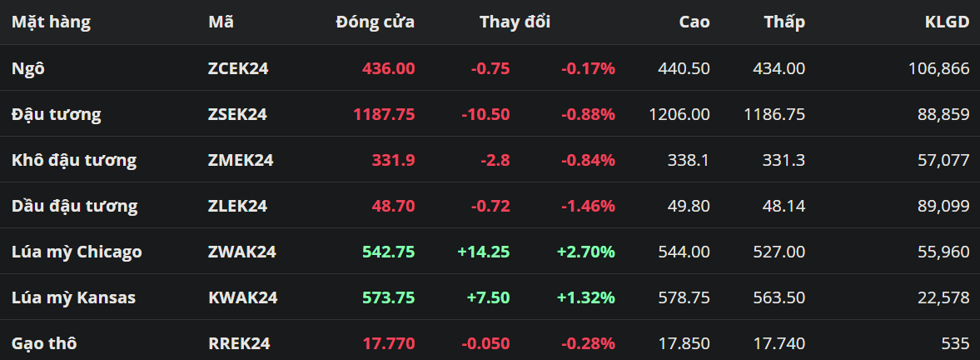Click the soybean closing price 1187.75
980x360 pixels.
tap(384, 114)
